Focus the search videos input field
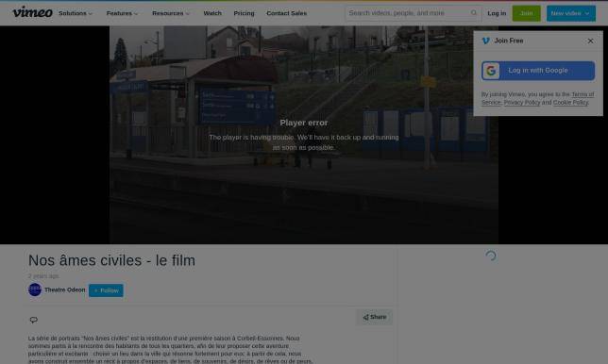This screenshot has width=608, height=364. [408, 13]
